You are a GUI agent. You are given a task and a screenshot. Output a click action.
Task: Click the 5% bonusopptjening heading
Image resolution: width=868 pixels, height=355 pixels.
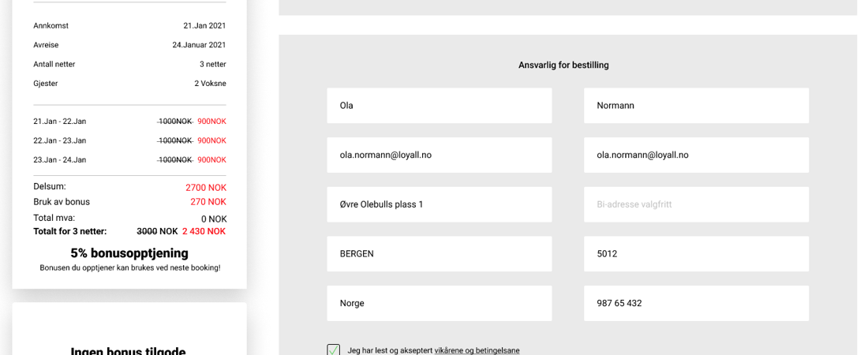coord(129,253)
